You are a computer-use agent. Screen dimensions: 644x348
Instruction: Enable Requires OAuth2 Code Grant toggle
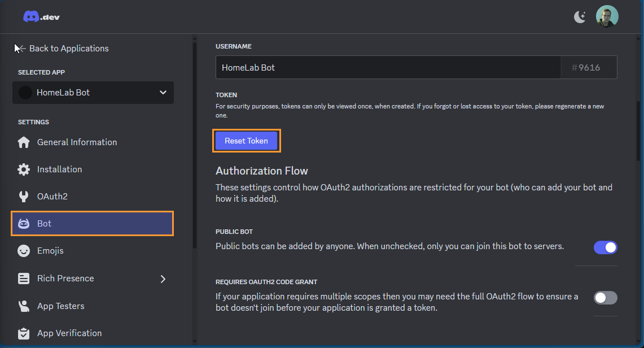coord(605,298)
